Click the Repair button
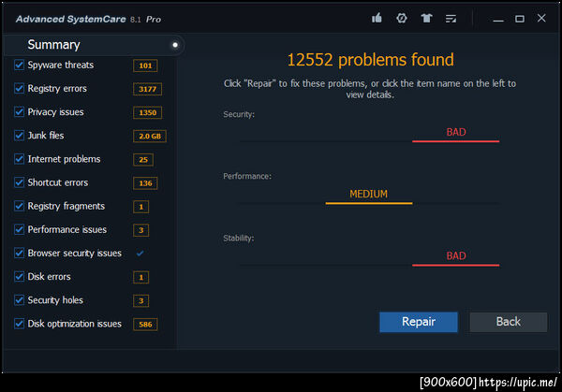The height and width of the screenshot is (392, 562). pos(419,322)
